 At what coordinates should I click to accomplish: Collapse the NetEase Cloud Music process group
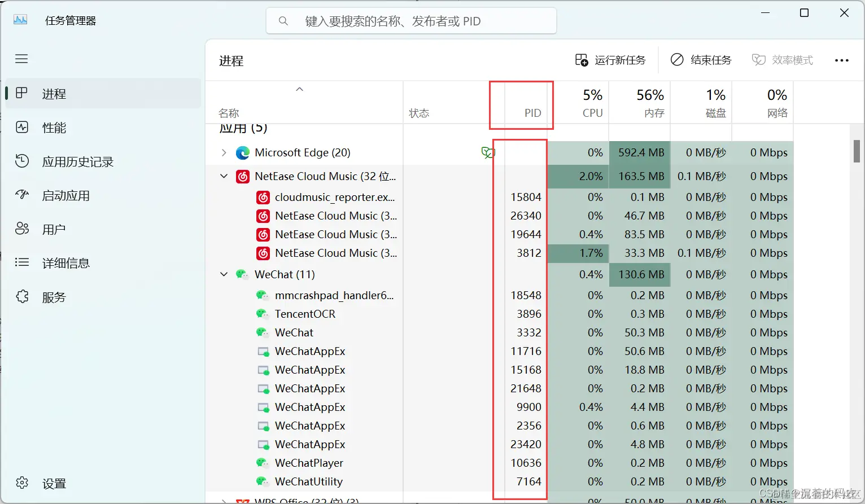click(x=224, y=176)
